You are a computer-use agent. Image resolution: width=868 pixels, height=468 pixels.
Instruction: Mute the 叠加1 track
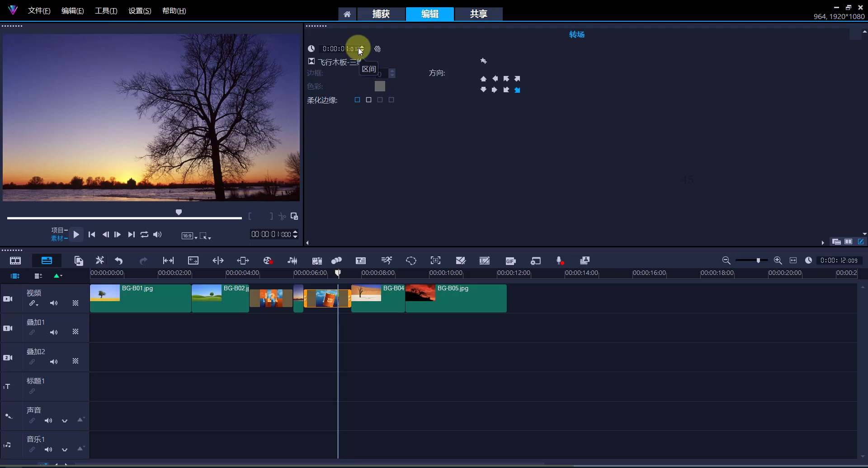(54, 332)
